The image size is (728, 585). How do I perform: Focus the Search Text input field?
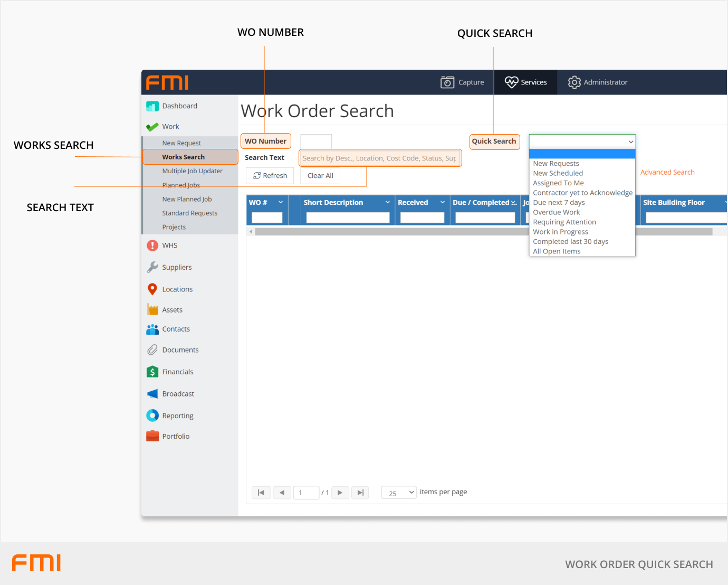click(379, 158)
